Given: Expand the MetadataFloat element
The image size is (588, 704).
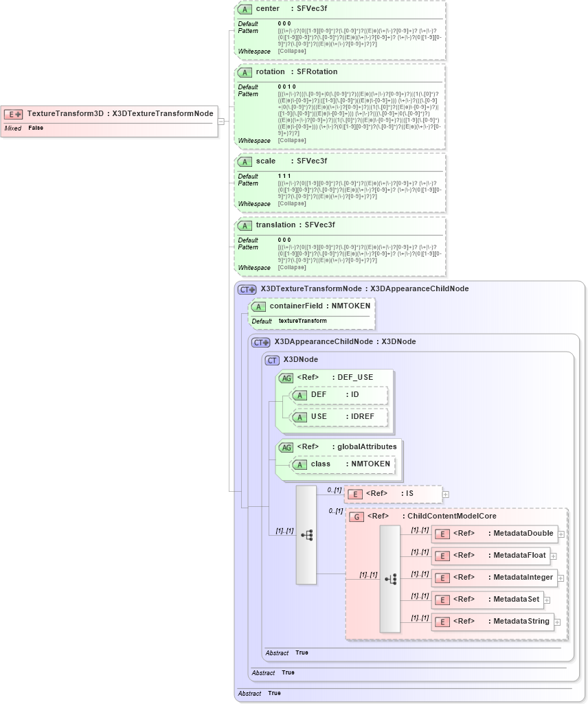Looking at the screenshot, I should 554,556.
